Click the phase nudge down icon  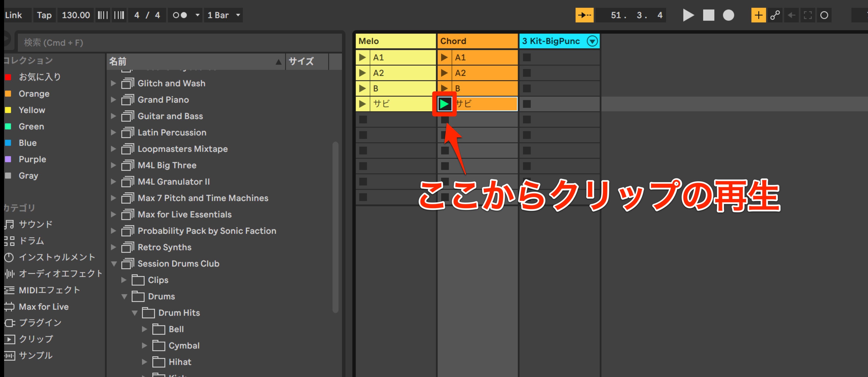[103, 15]
